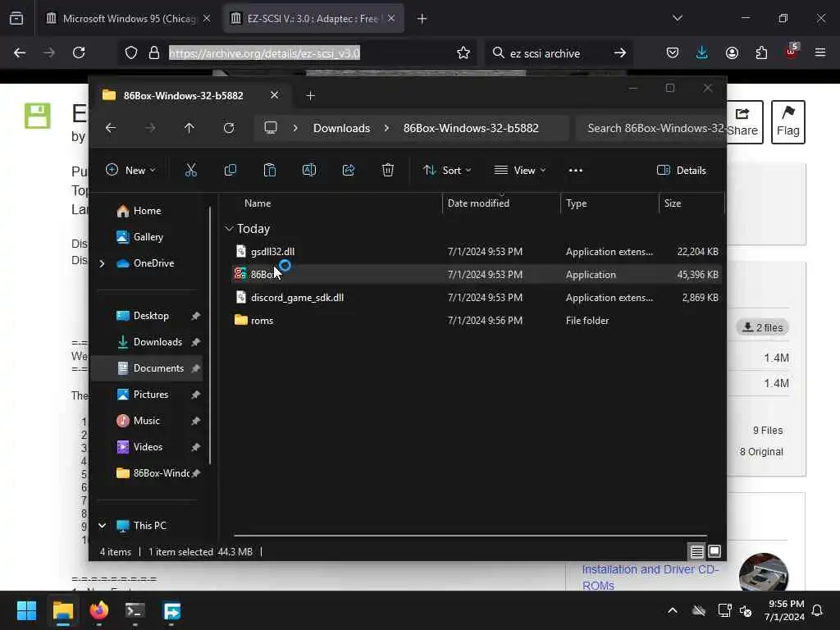Open Firefox extensions puzzle icon
This screenshot has height=630, width=840.
coord(761,52)
